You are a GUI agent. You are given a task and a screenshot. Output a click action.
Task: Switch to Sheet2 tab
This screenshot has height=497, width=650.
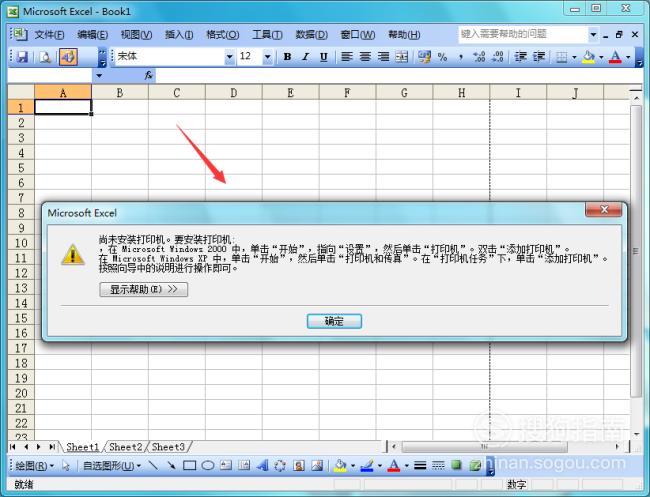pos(126,447)
